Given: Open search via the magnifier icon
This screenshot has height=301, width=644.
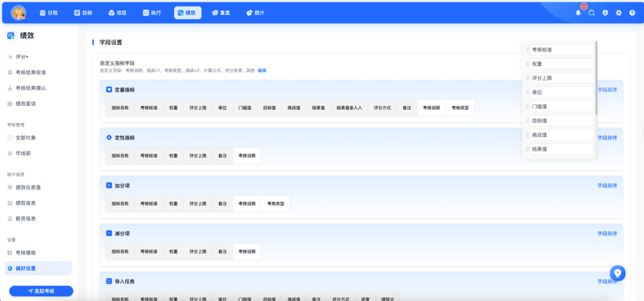Looking at the screenshot, I should tap(592, 13).
